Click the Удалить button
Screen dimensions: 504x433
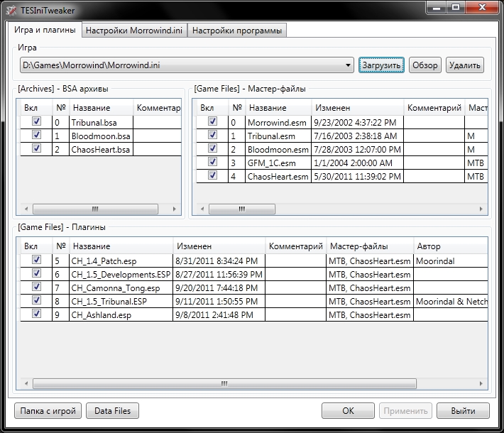tap(465, 65)
